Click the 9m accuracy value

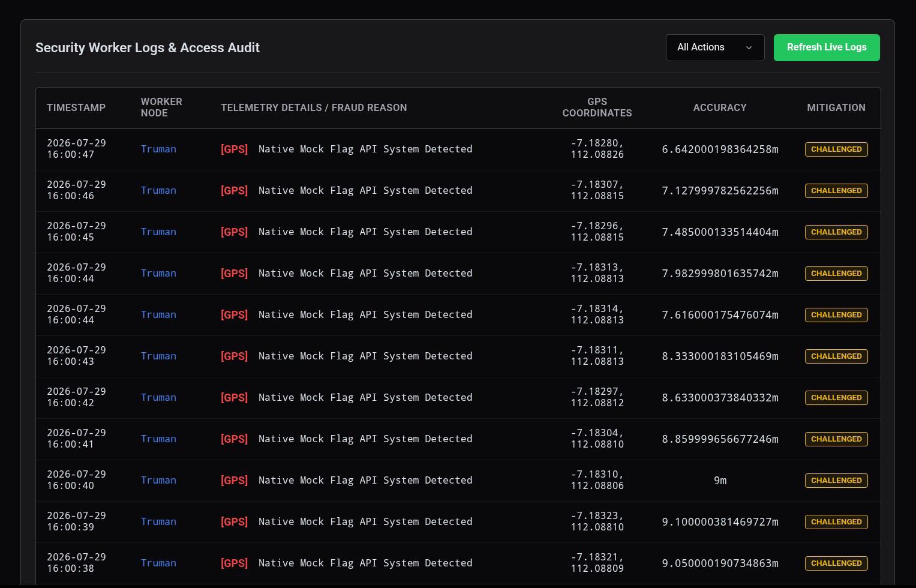[x=720, y=480]
